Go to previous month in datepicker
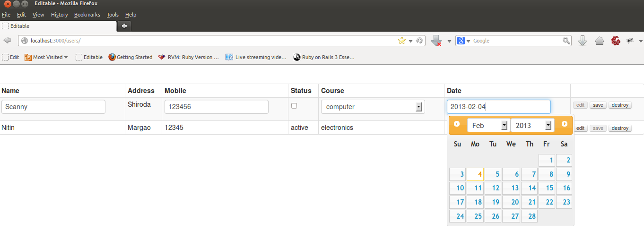The image size is (644, 231). tap(457, 124)
